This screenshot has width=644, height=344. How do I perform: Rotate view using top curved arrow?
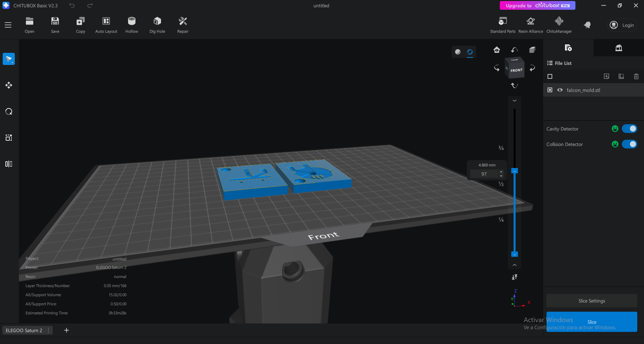(515, 50)
